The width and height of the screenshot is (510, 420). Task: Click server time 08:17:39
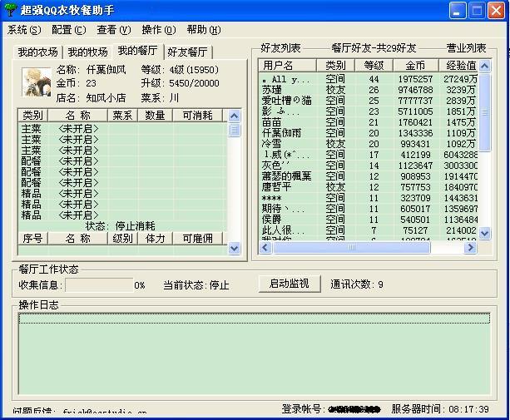pos(468,409)
